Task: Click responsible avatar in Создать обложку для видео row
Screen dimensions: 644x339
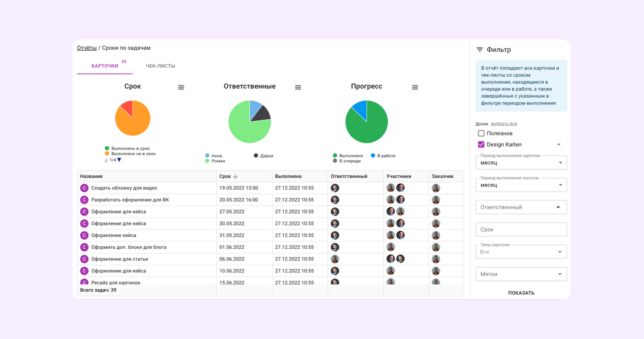Action: 335,188
